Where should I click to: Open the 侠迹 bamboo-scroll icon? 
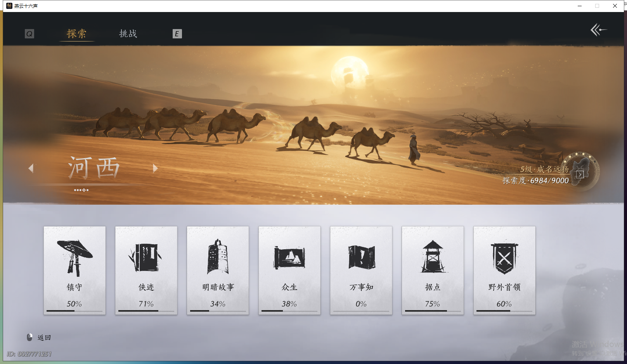coord(146,256)
